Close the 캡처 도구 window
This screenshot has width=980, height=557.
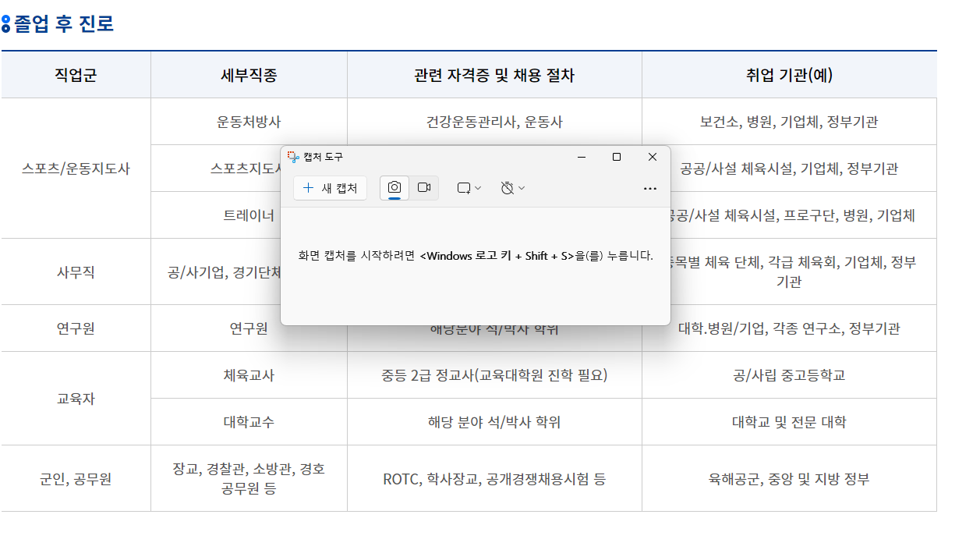pos(653,157)
